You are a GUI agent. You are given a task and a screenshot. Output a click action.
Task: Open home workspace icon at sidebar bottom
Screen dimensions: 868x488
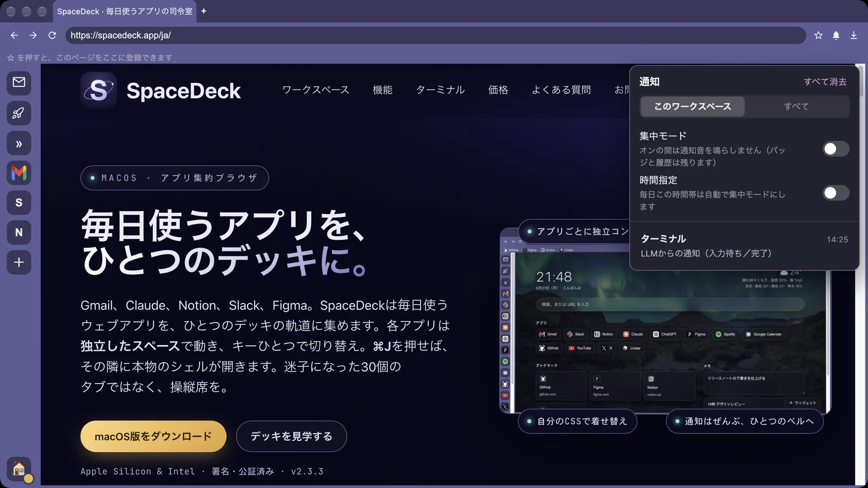tap(19, 469)
